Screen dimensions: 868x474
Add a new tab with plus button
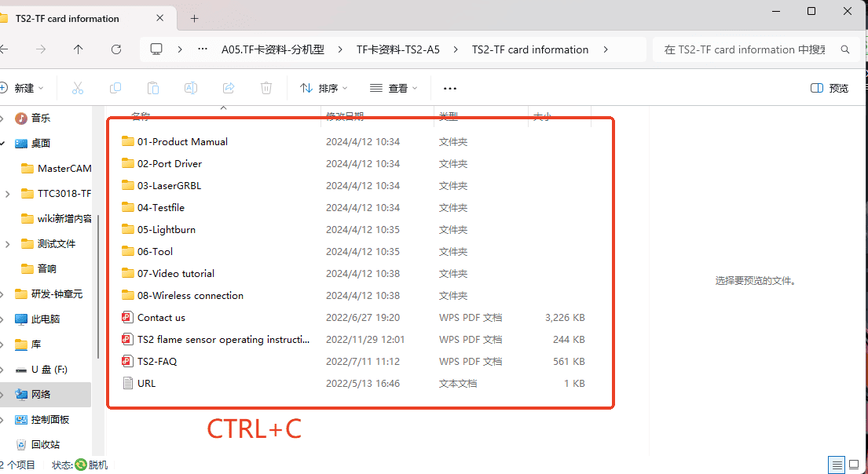click(195, 18)
